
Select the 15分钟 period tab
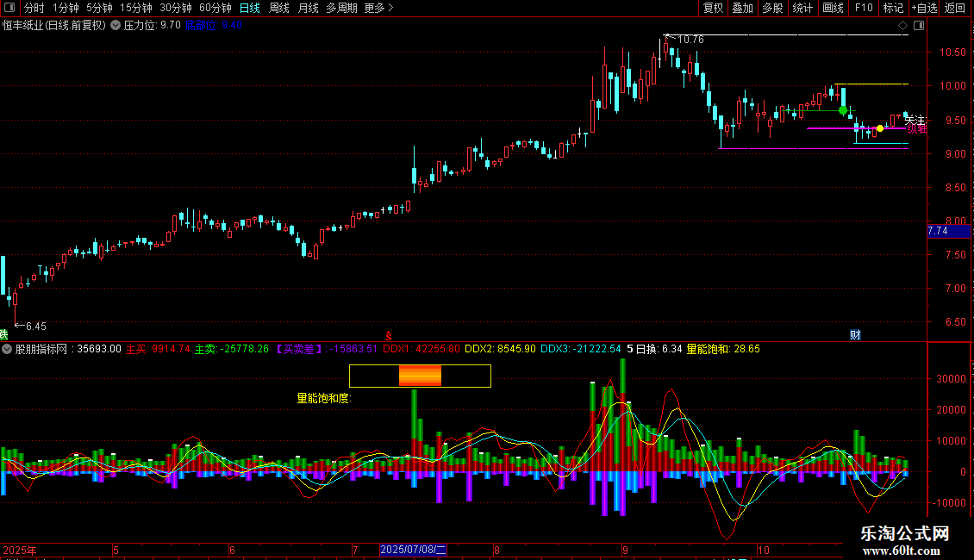[136, 8]
